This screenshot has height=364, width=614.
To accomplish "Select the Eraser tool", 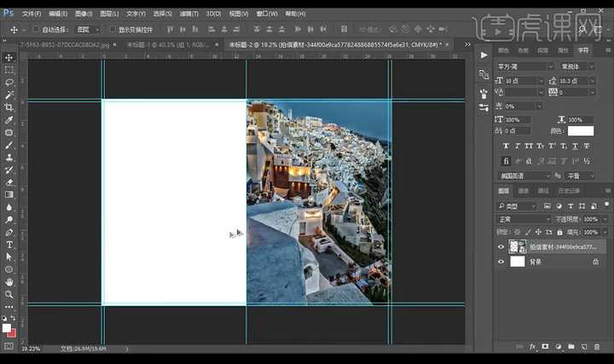I will point(9,182).
